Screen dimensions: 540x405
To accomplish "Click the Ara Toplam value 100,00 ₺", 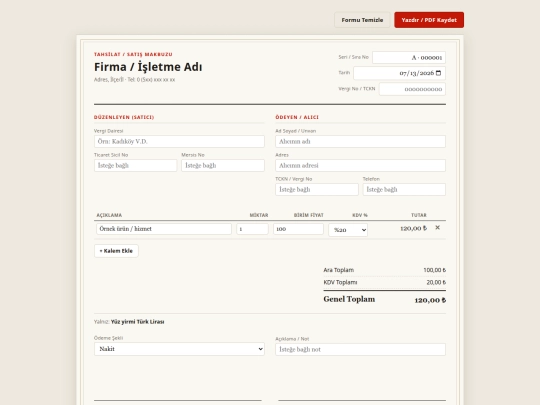I will pyautogui.click(x=435, y=270).
